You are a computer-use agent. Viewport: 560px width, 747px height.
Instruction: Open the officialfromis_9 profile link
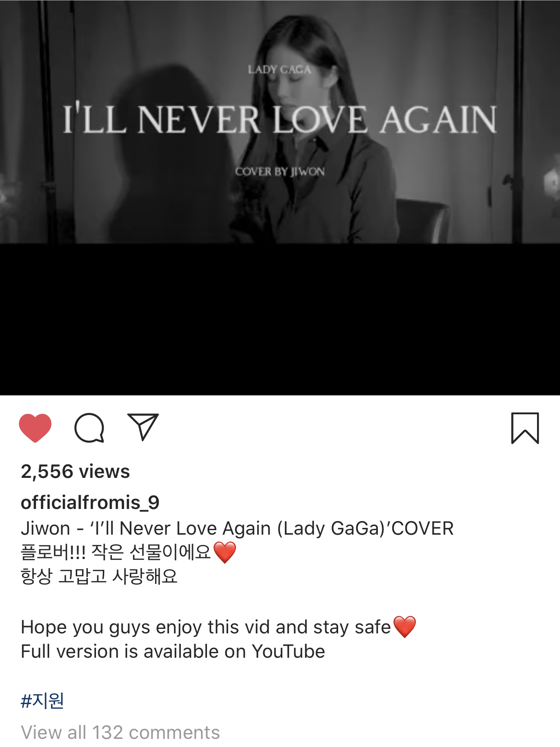[x=90, y=503]
